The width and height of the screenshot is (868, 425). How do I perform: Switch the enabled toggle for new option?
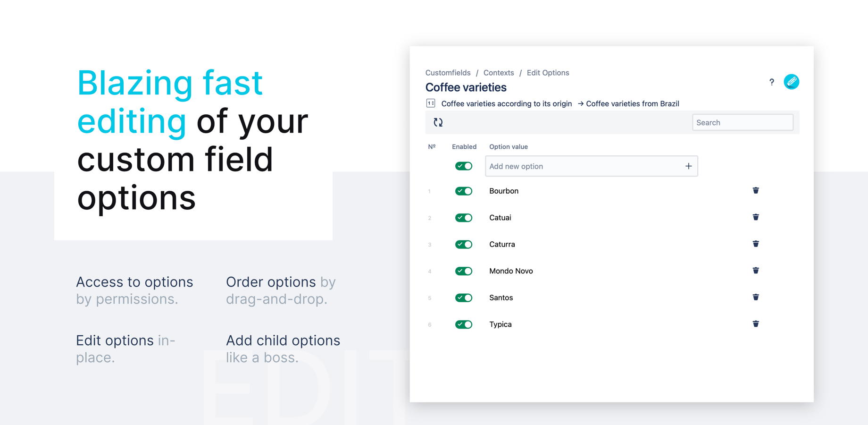(464, 166)
